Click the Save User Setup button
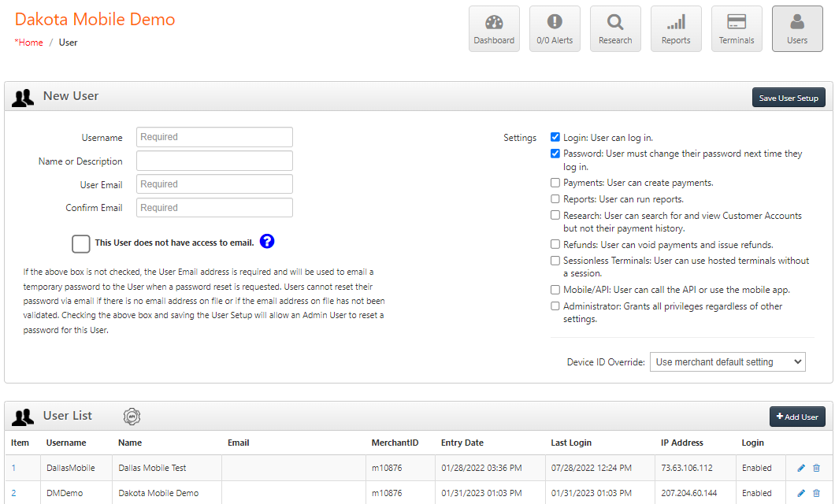 pyautogui.click(x=789, y=97)
